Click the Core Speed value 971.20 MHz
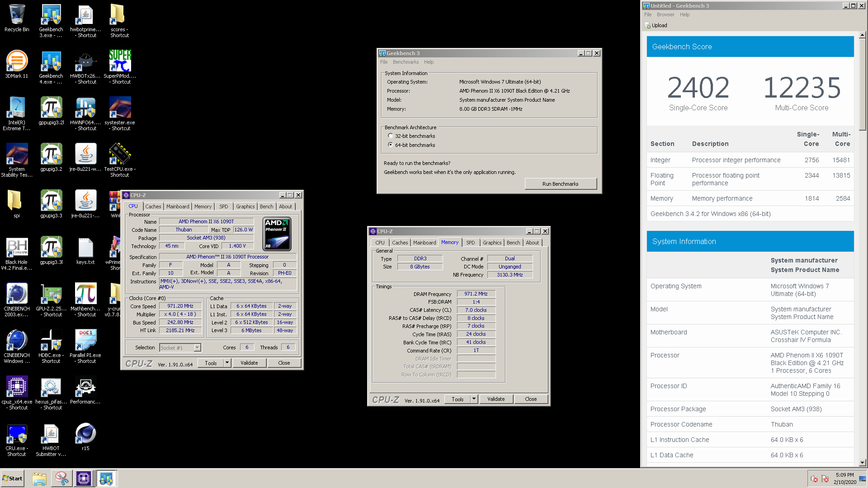The width and height of the screenshot is (868, 488). (x=180, y=306)
